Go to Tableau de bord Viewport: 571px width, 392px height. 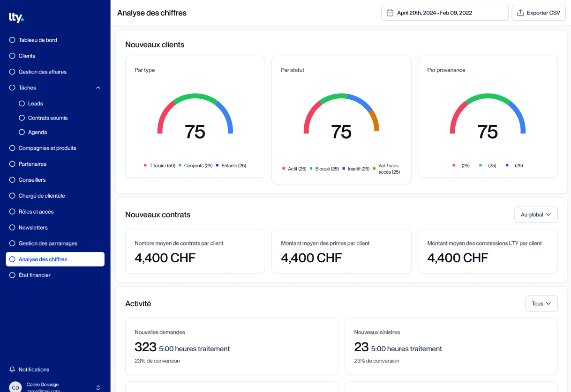click(38, 40)
